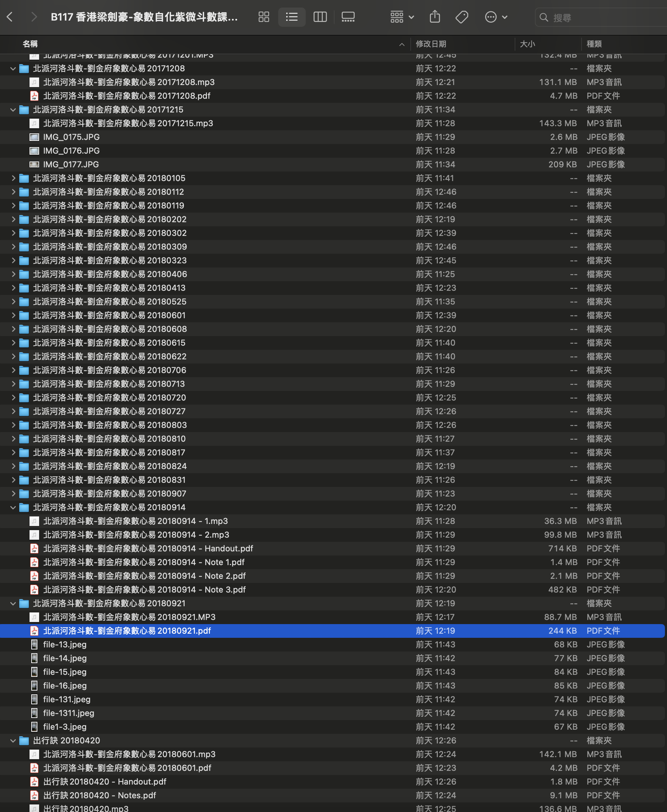
Task: Select file 20180914 - 2.mp3 by name
Action: coord(136,535)
